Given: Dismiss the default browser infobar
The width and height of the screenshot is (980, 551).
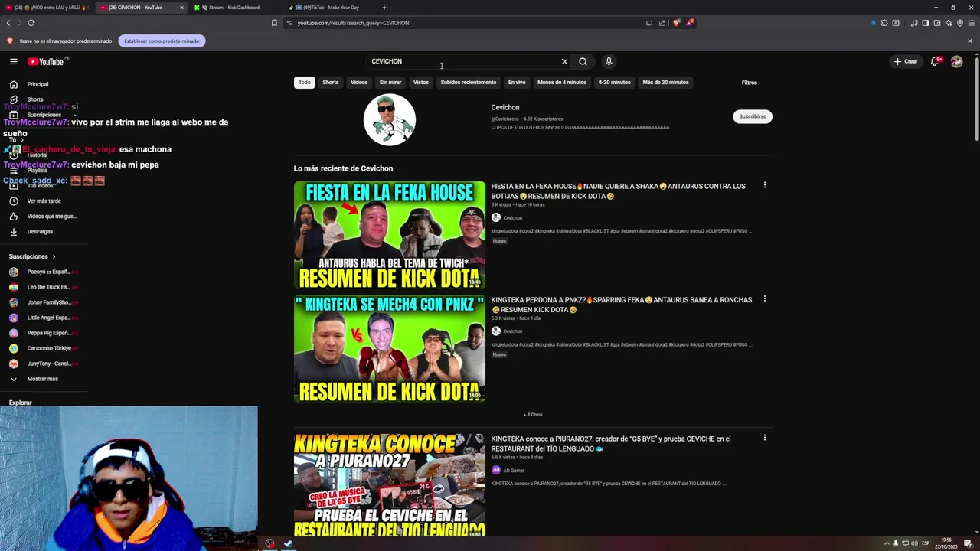Looking at the screenshot, I should (x=969, y=41).
